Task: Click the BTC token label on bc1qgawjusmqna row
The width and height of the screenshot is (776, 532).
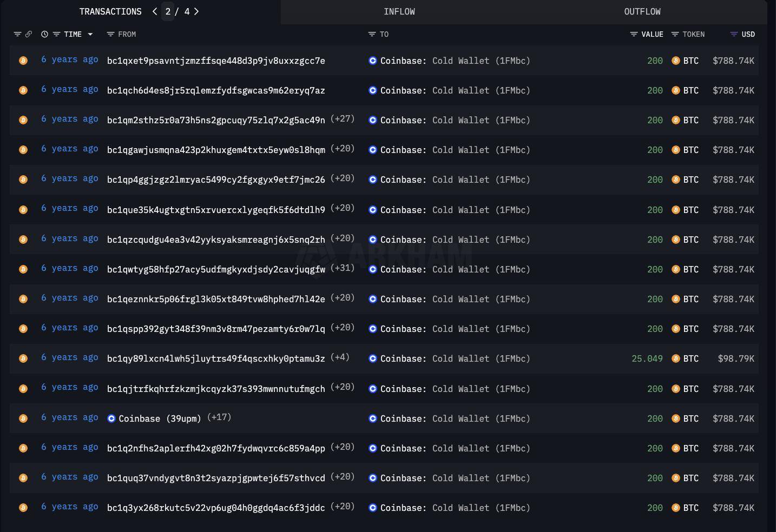Action: pos(691,150)
